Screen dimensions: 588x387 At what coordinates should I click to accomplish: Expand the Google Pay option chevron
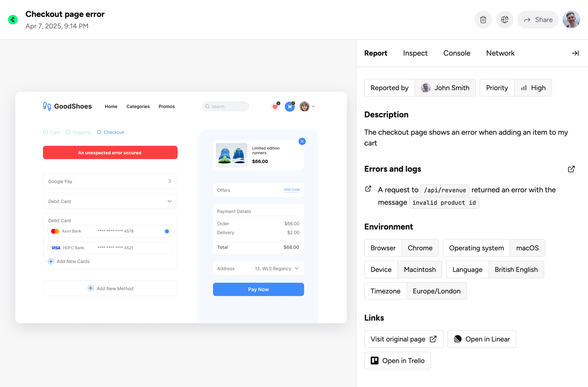pos(170,181)
